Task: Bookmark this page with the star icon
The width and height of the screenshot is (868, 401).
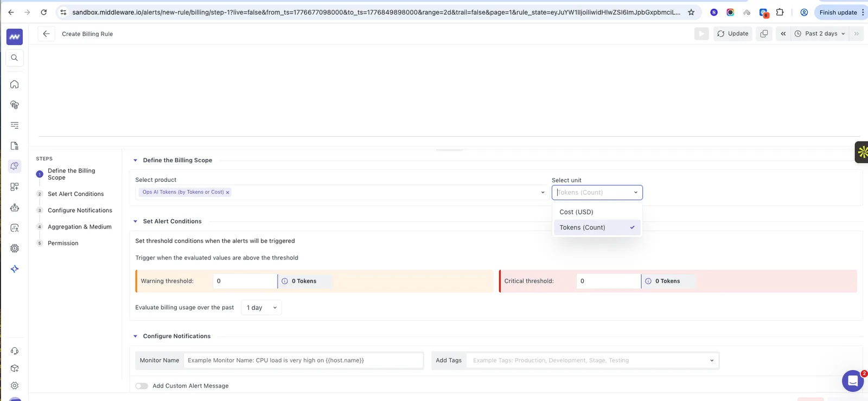Action: click(x=691, y=12)
